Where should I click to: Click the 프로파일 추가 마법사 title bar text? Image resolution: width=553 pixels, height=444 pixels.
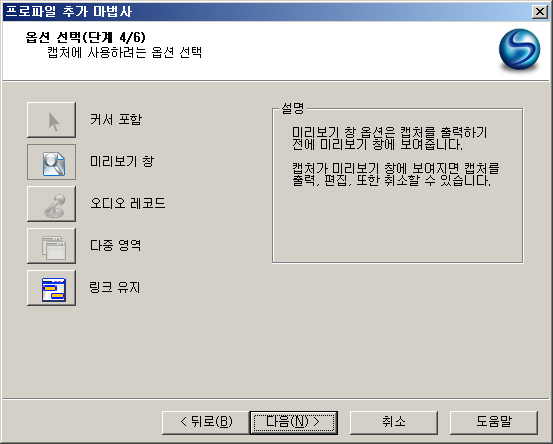point(69,11)
